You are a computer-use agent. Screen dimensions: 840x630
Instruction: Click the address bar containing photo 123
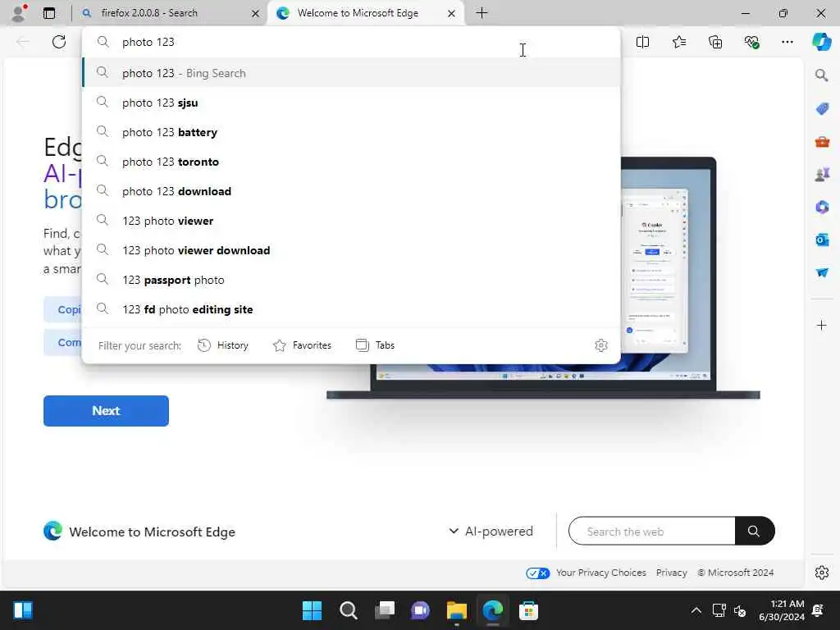[x=351, y=42]
